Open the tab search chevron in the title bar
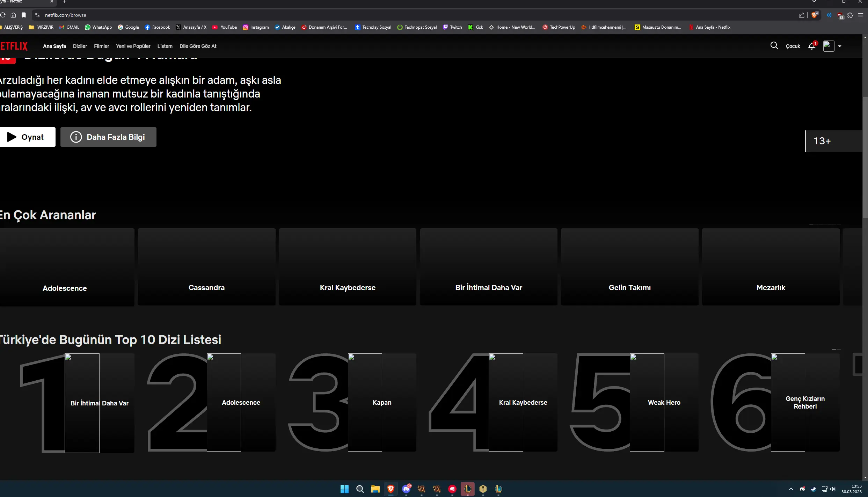This screenshot has height=497, width=868. [814, 2]
